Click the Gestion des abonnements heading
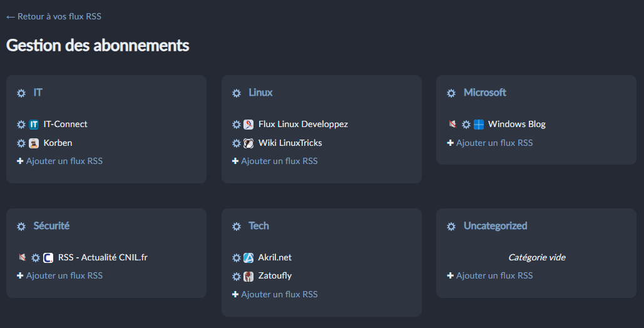Image resolution: width=644 pixels, height=328 pixels. [x=98, y=45]
